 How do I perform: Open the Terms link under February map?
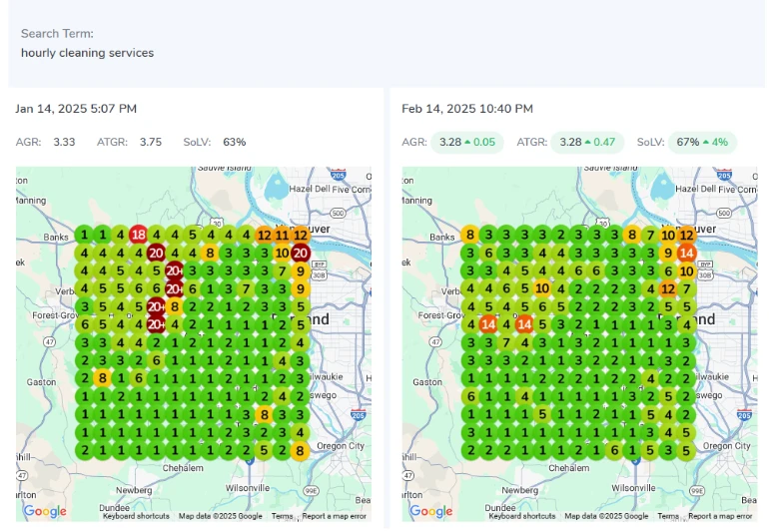tap(667, 516)
